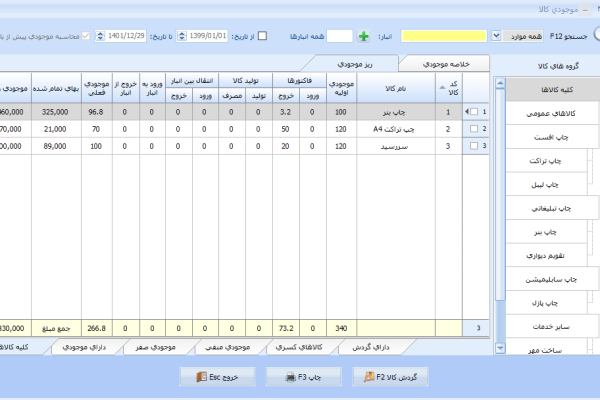Click the خروج از انبار column header
The width and height of the screenshot is (600, 400).
pos(126,88)
